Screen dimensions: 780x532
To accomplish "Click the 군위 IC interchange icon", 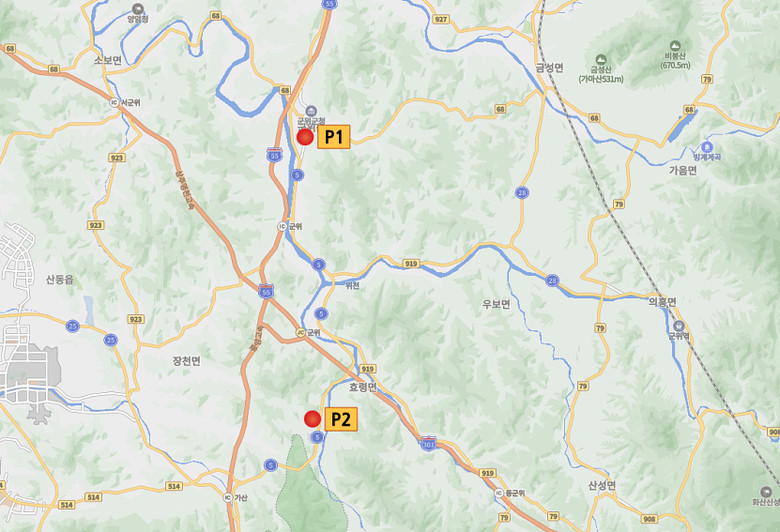I will tap(282, 226).
